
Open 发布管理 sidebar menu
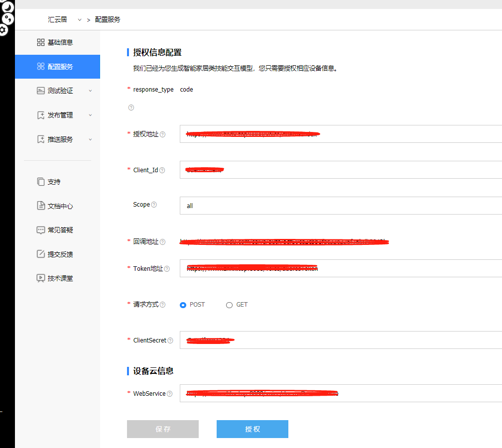click(57, 115)
